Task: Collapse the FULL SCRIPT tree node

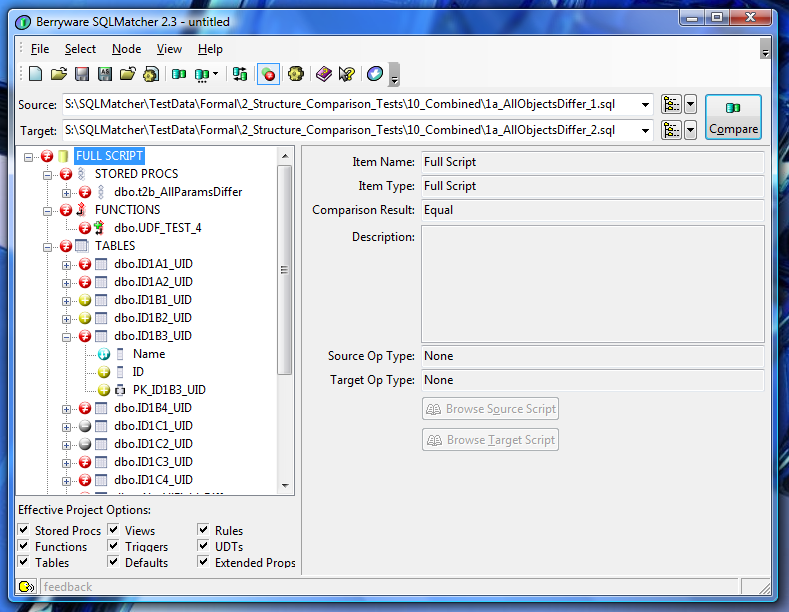Action: (x=29, y=157)
